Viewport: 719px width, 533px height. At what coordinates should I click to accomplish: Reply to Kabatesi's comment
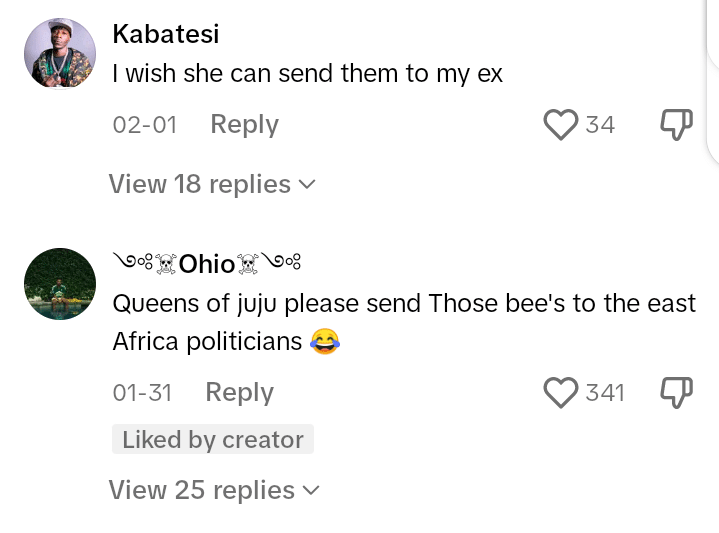coord(244,125)
